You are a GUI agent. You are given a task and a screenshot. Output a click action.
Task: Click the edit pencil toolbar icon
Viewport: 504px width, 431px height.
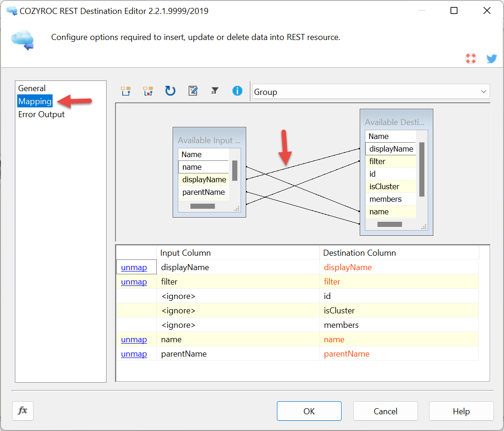[x=193, y=91]
